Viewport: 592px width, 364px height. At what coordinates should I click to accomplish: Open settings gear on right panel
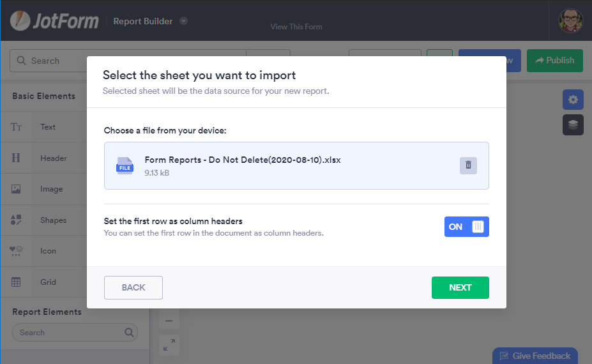coord(573,100)
